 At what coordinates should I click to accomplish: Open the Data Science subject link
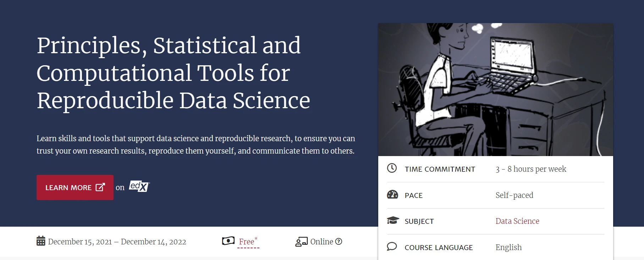tap(517, 221)
